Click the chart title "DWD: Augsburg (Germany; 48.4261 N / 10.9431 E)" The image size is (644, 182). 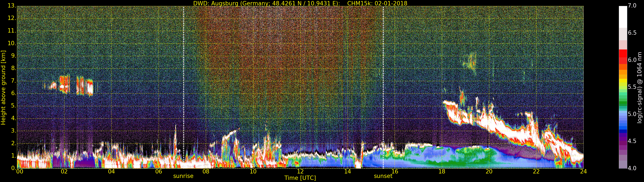click(266, 3)
